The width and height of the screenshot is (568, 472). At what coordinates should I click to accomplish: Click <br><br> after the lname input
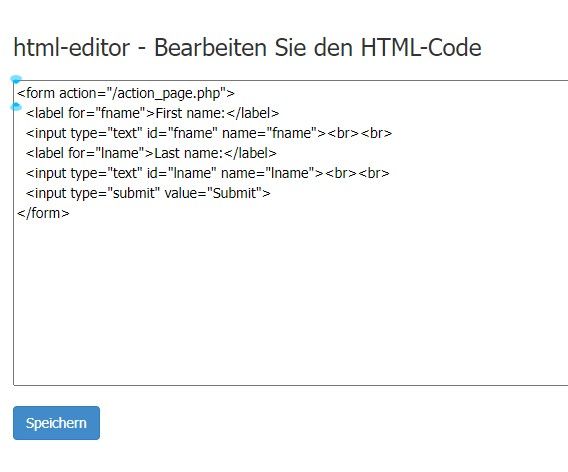point(357,173)
